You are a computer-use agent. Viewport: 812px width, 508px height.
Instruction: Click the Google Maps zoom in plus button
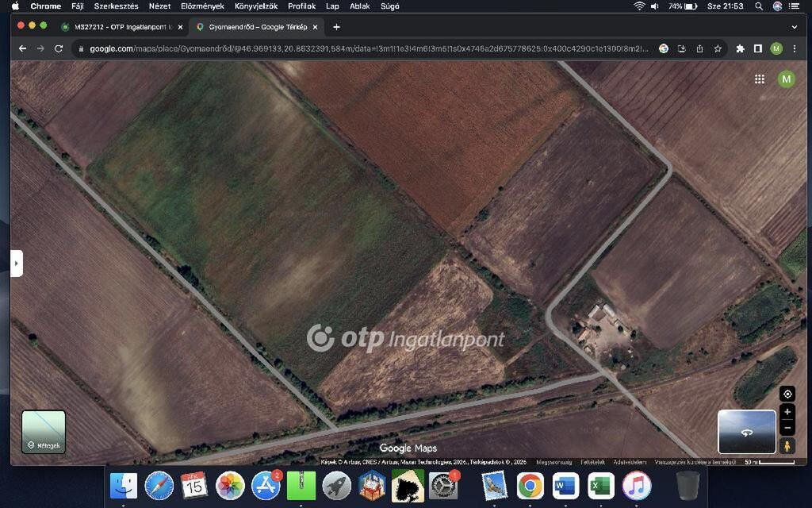(787, 412)
